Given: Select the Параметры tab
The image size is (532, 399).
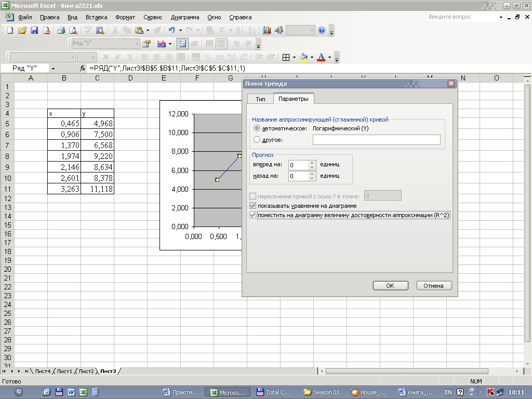Looking at the screenshot, I should pos(294,99).
